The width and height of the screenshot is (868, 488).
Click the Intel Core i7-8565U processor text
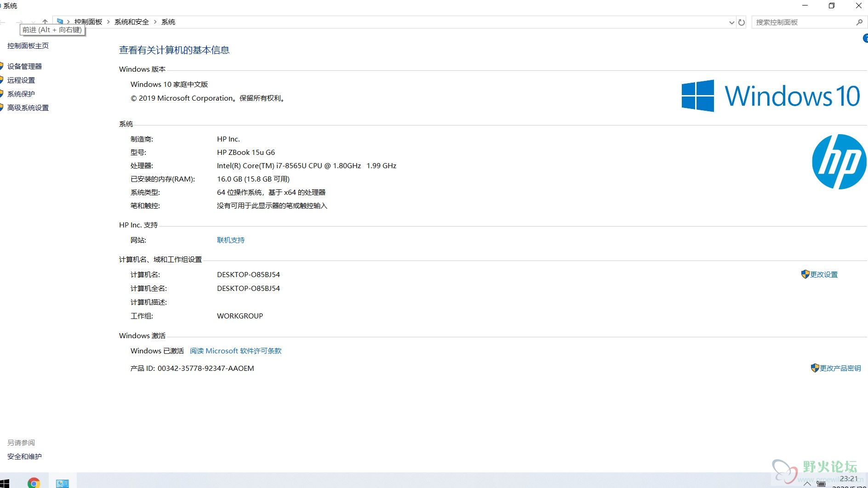point(307,165)
